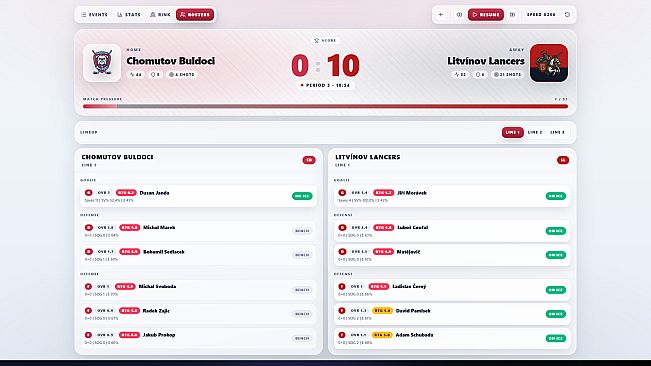Click the Litvínov Lancers team logo

tap(549, 63)
